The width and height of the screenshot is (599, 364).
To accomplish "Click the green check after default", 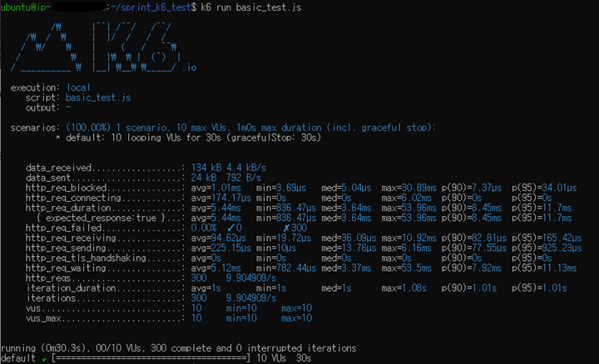I will click(x=44, y=359).
